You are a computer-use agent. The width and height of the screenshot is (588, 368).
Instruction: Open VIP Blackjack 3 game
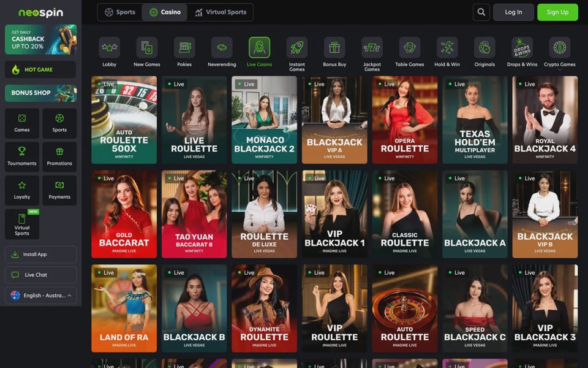(x=545, y=309)
